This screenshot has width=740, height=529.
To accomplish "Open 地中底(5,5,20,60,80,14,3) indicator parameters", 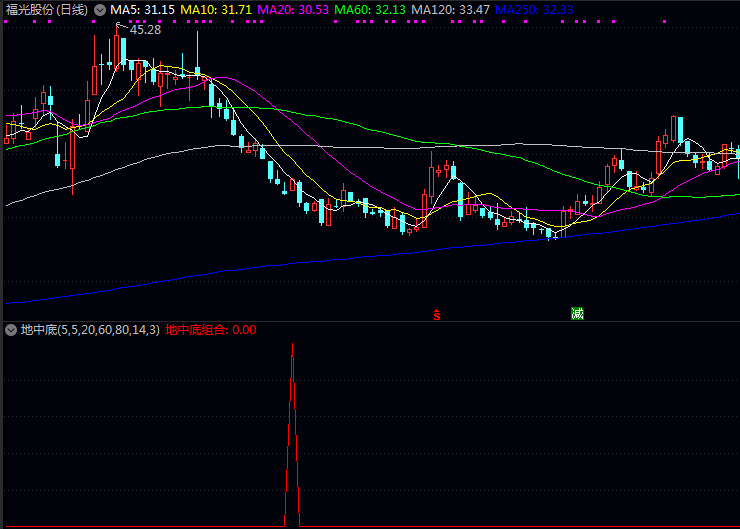I will (90, 329).
